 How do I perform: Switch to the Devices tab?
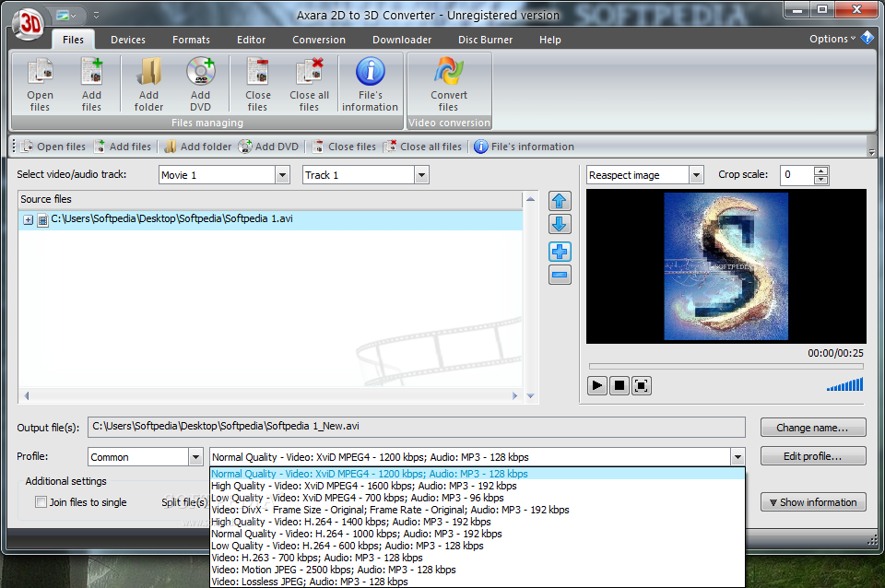(128, 40)
